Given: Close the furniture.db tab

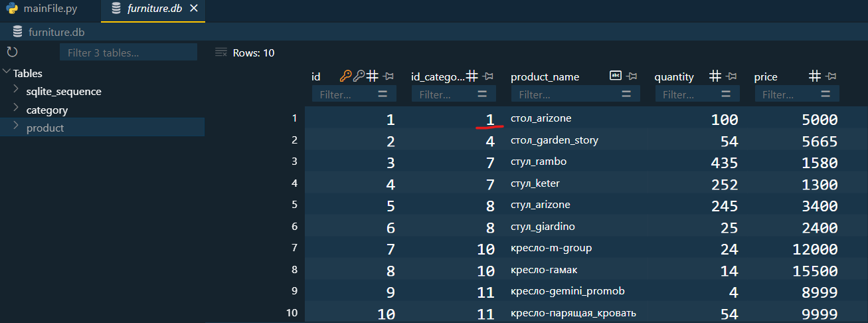Looking at the screenshot, I should 193,9.
